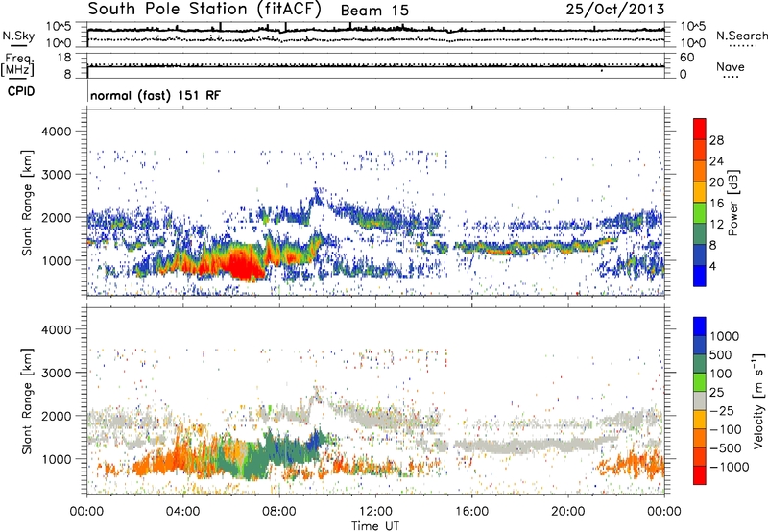Pick Velocity colorbar segment between 500 and 1000
Image resolution: width=768 pixels, height=532 pixels.
pos(700,345)
